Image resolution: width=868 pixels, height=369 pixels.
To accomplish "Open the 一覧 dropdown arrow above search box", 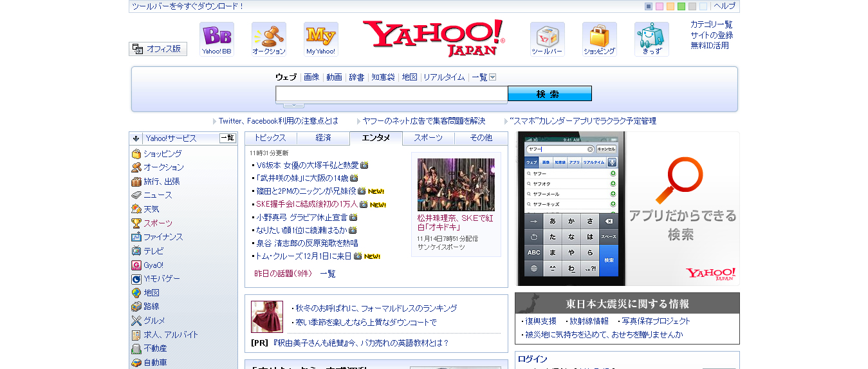I will 493,77.
